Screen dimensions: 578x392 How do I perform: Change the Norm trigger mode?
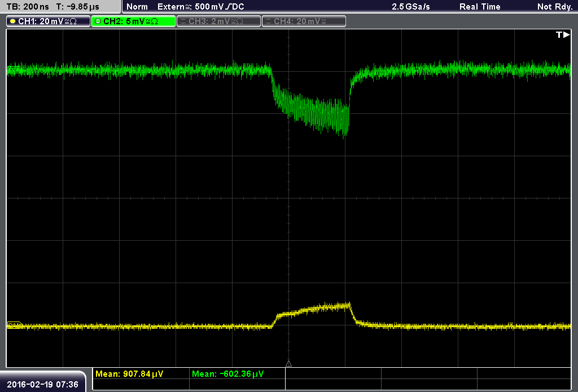coord(137,7)
